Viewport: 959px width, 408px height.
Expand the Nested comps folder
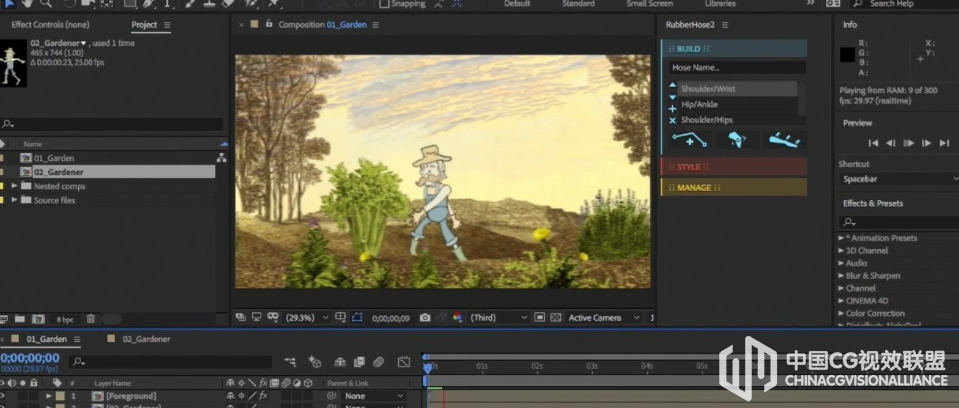coord(14,186)
